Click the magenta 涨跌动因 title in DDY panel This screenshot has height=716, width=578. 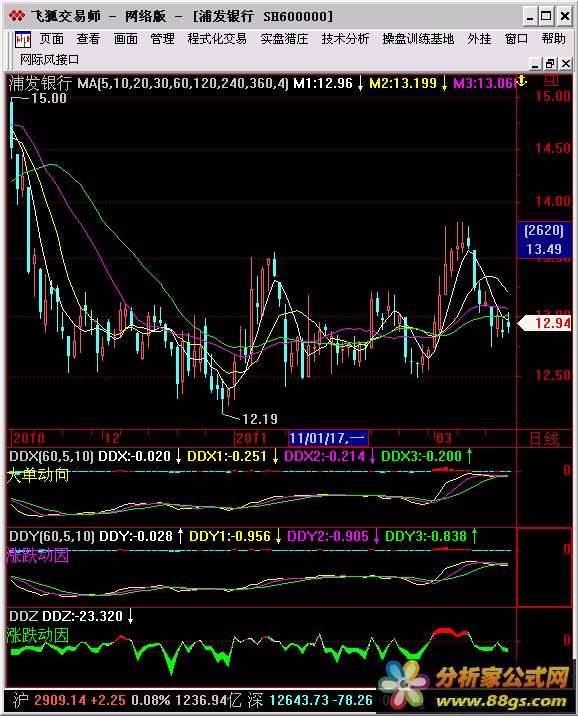pyautogui.click(x=37, y=555)
